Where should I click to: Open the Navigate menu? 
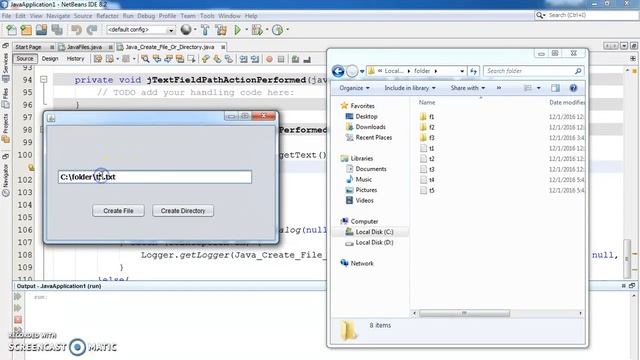click(58, 16)
